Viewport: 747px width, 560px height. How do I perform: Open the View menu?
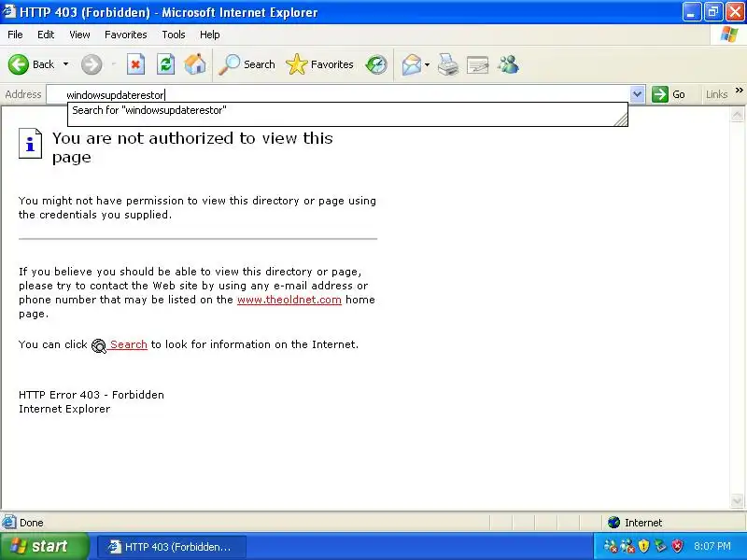coord(79,35)
